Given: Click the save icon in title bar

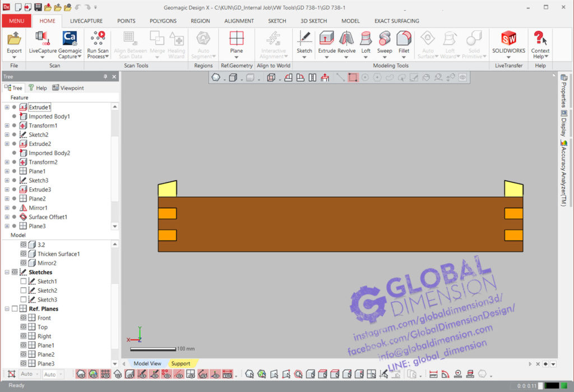Looking at the screenshot, I should 38,7.
